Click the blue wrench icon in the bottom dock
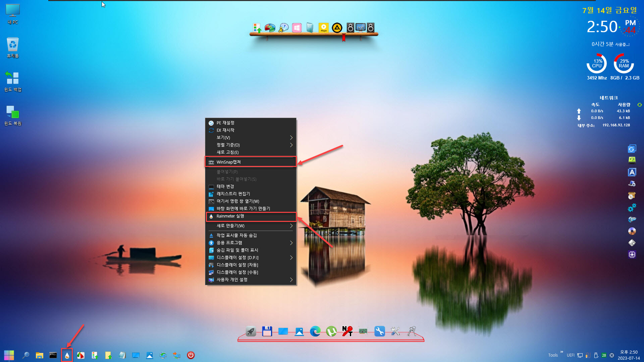 coord(379,331)
